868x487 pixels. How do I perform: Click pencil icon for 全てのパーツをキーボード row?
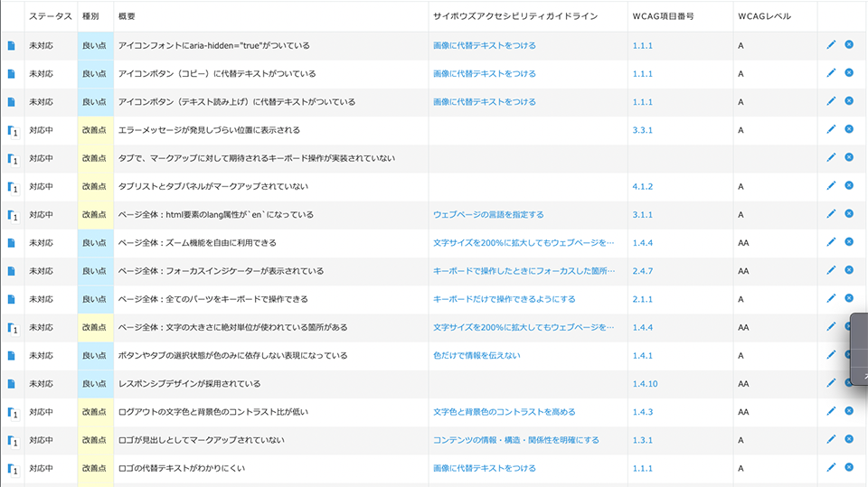pos(831,299)
